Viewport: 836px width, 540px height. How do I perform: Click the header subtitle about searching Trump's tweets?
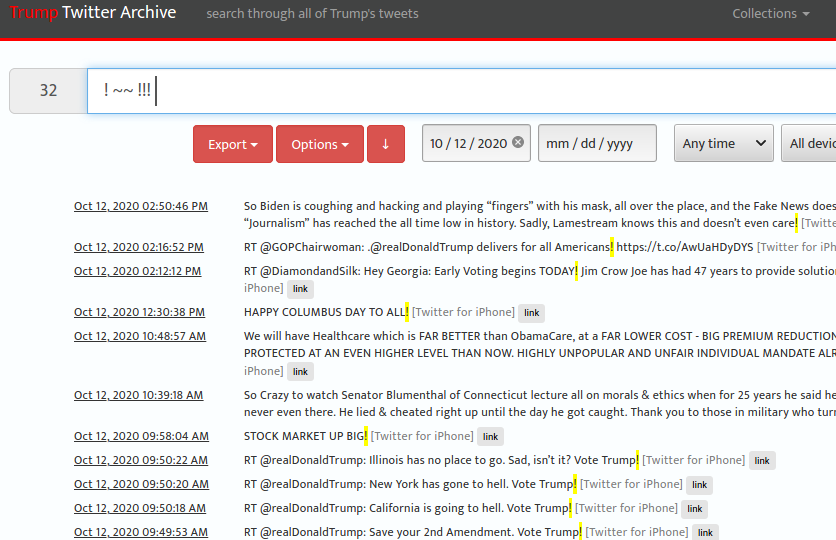pos(312,13)
